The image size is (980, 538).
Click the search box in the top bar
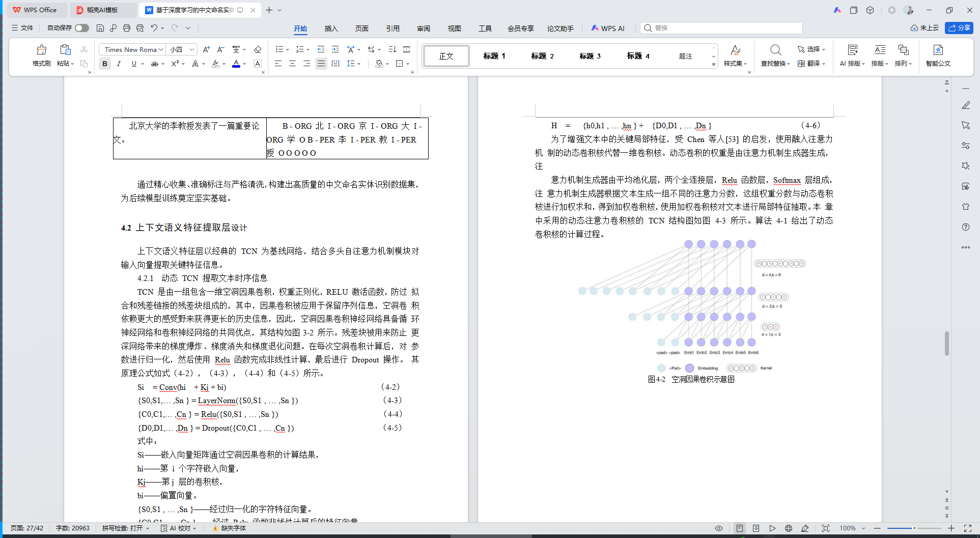tap(721, 28)
